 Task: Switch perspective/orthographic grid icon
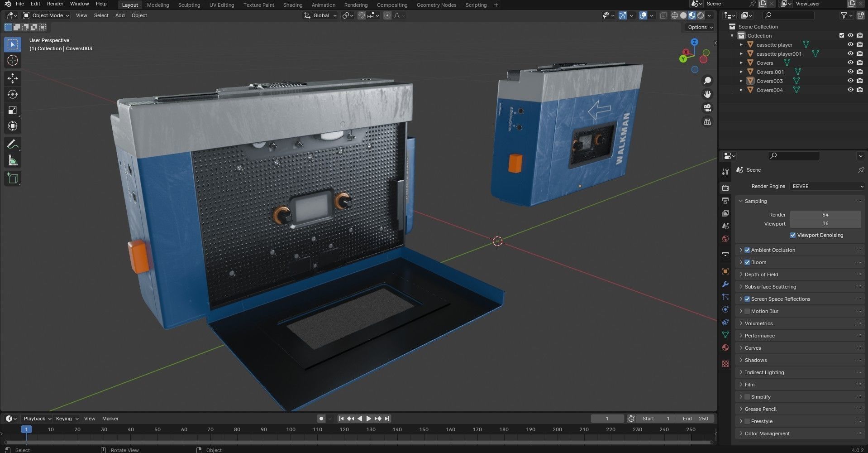coord(707,121)
